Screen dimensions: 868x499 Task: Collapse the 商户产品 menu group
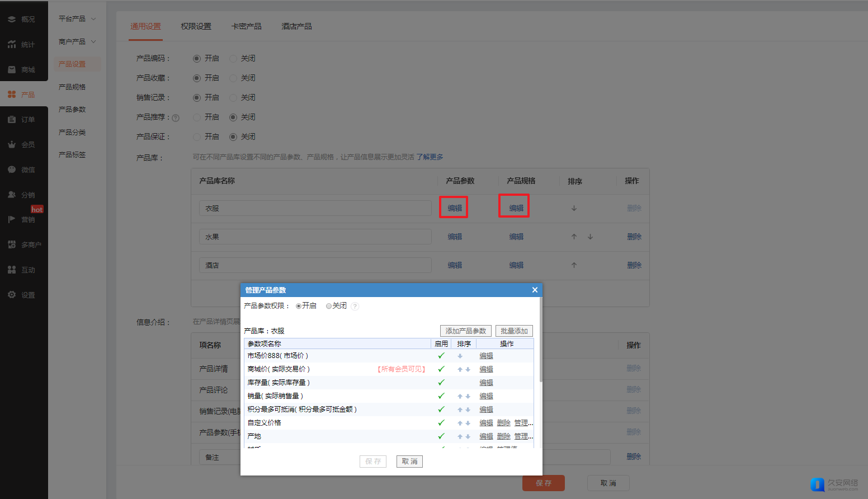pos(77,41)
